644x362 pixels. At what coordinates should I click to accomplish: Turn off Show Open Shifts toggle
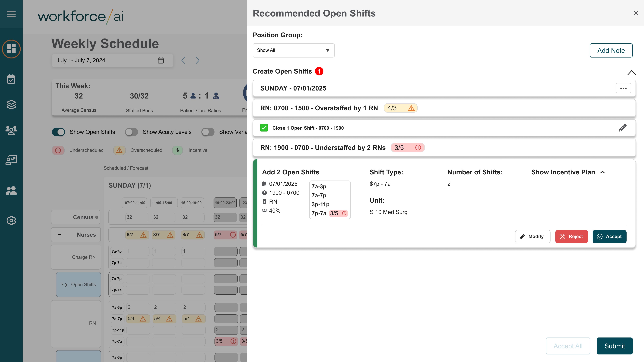click(58, 132)
